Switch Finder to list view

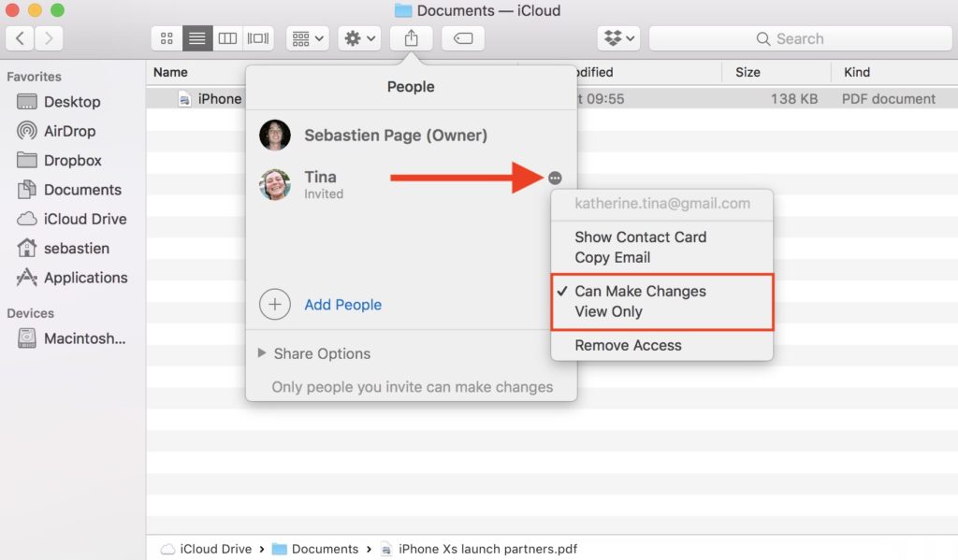[x=197, y=38]
